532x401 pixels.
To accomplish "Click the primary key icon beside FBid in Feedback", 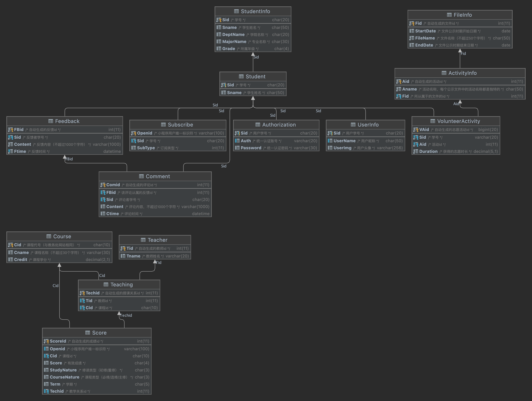I will [11, 130].
